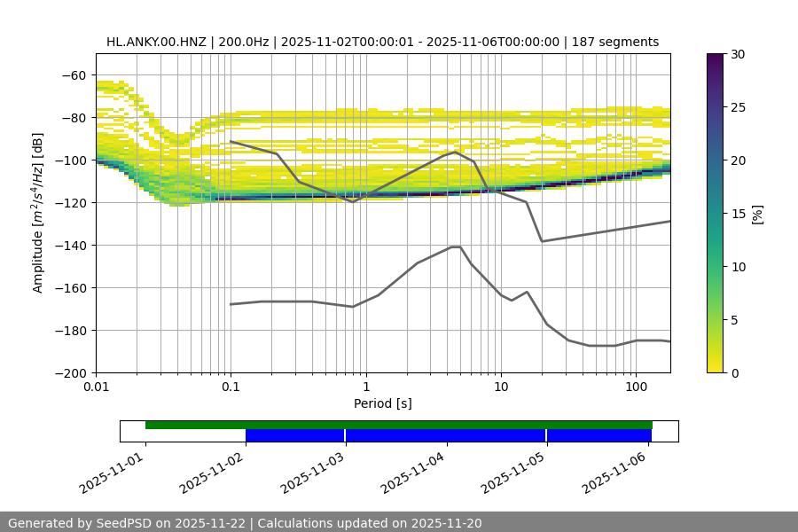Select the 30 tick on the colorbar
Screen dimensions: 798x532
coord(737,54)
